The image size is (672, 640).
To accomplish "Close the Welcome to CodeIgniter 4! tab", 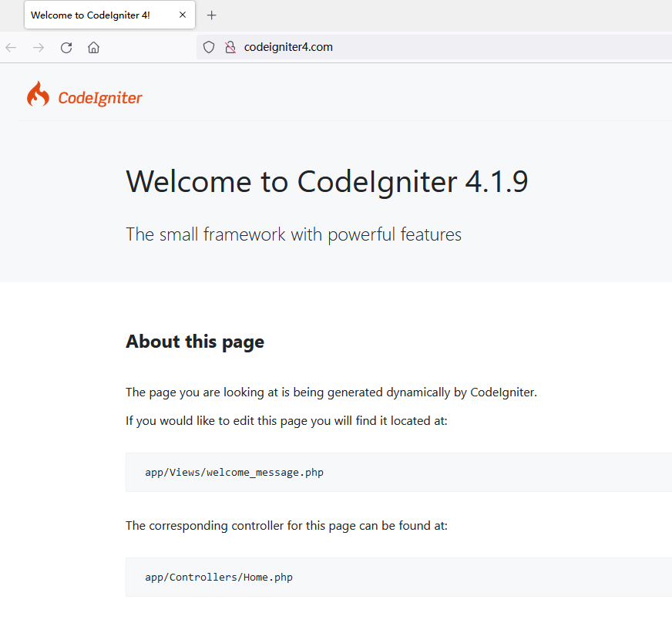I will coord(183,15).
